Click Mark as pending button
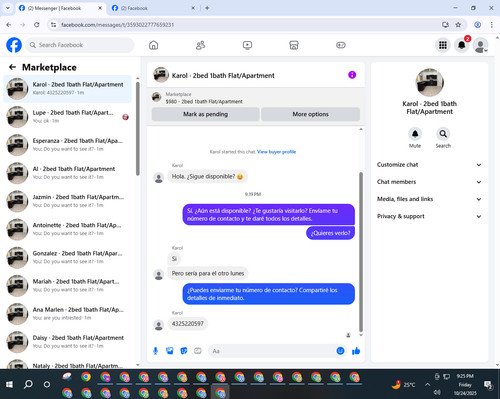Viewport: 500px width, 399px height. (x=205, y=114)
